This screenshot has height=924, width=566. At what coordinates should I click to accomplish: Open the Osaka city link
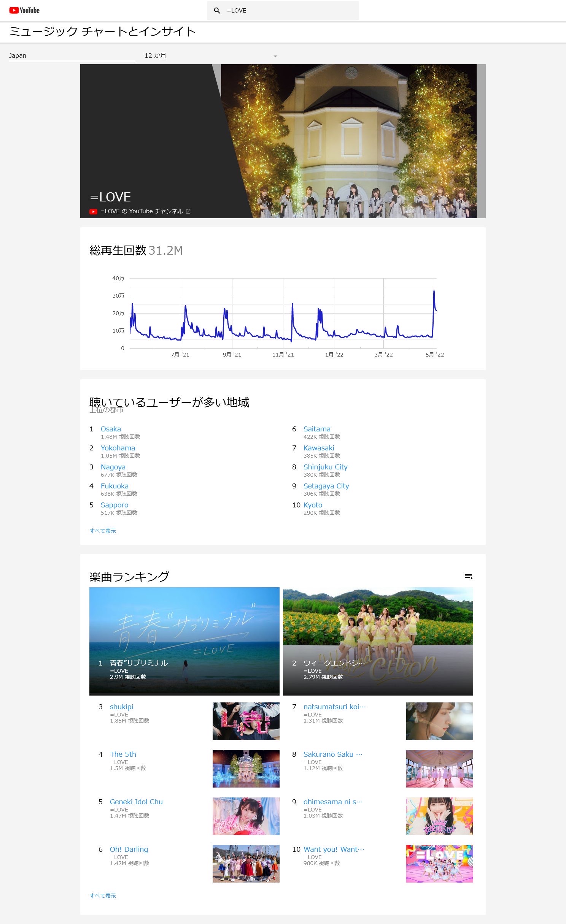[x=111, y=429]
